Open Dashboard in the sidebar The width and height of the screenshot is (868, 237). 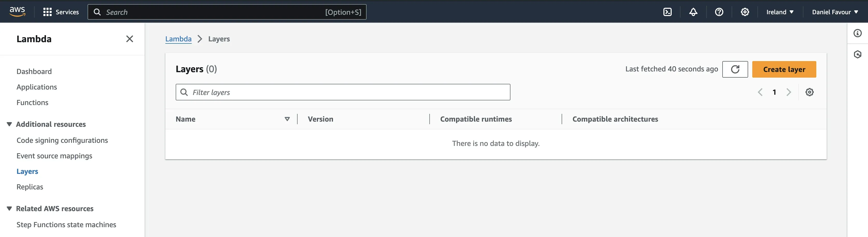point(34,72)
